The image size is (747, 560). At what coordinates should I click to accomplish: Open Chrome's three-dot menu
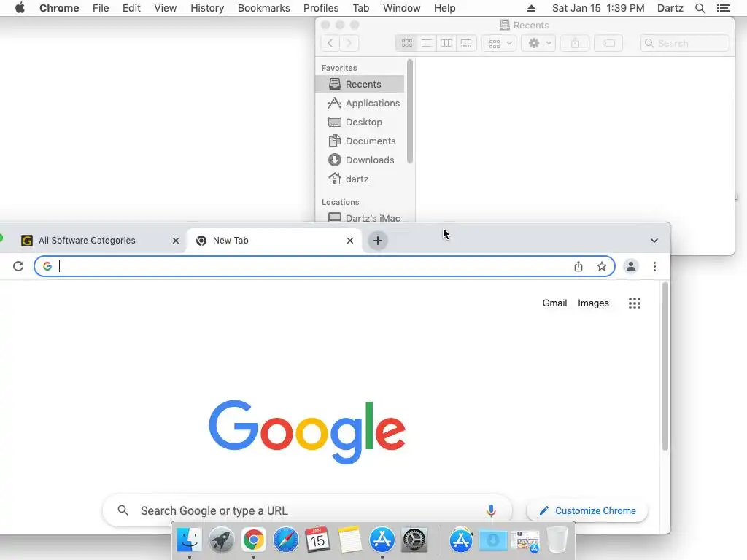tap(654, 266)
